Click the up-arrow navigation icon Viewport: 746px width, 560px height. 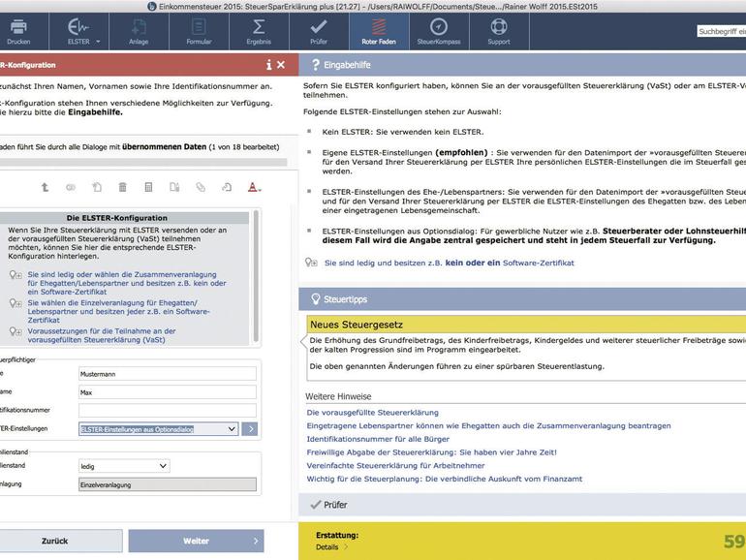click(45, 187)
